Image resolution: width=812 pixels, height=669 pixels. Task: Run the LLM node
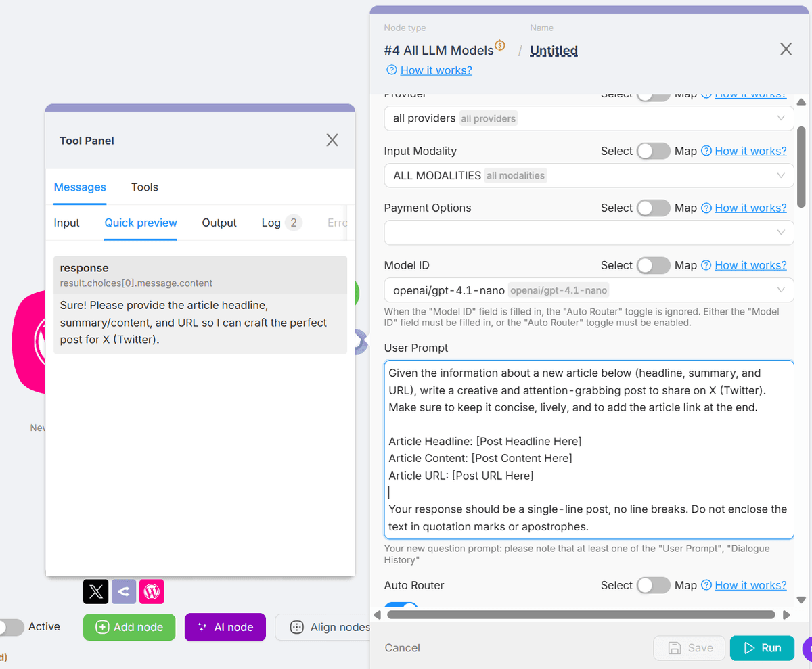point(762,648)
